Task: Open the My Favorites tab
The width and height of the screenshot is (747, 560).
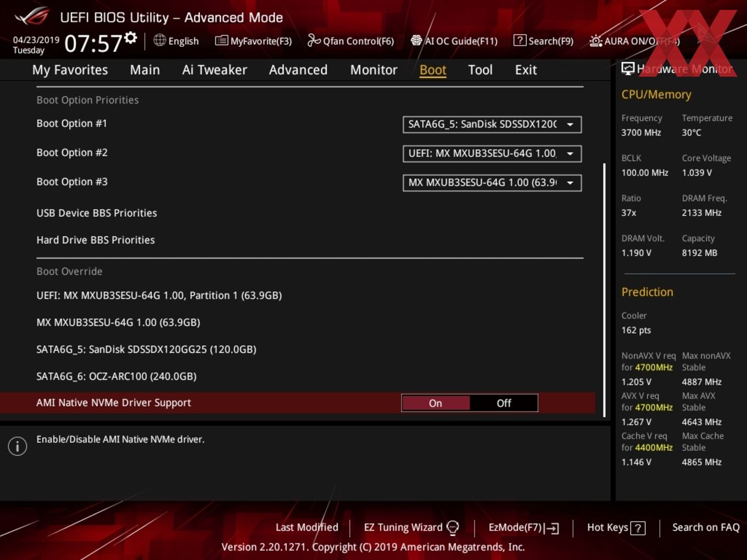Action: click(x=70, y=70)
